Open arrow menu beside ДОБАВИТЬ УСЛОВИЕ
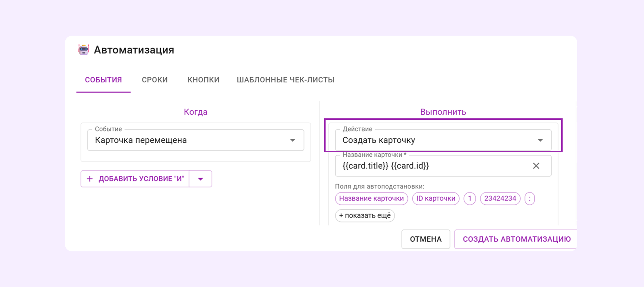Screen dimensions: 644x287 click(x=201, y=179)
